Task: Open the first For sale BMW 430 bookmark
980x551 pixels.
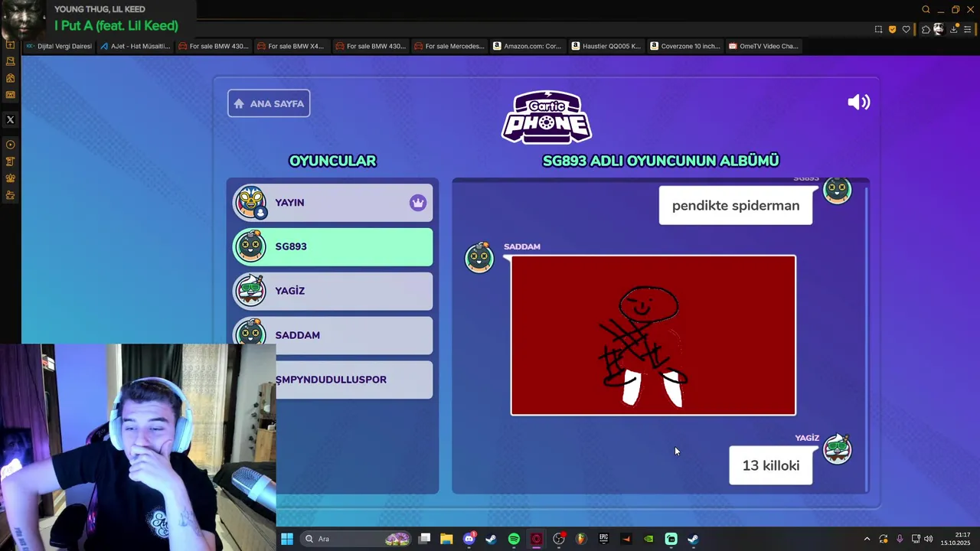Action: point(213,46)
